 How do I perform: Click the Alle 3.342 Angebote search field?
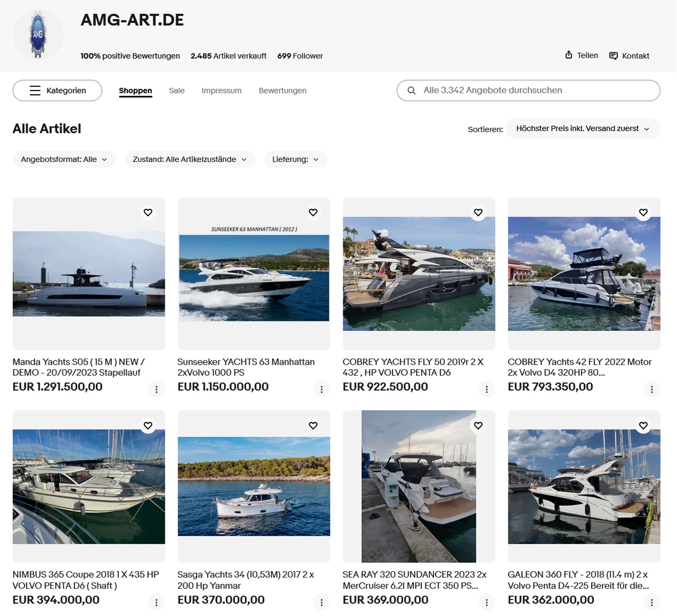(528, 91)
